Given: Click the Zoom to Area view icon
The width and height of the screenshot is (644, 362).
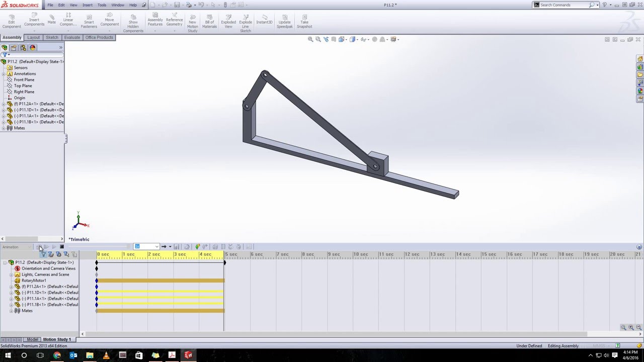Looking at the screenshot, I should (x=318, y=39).
